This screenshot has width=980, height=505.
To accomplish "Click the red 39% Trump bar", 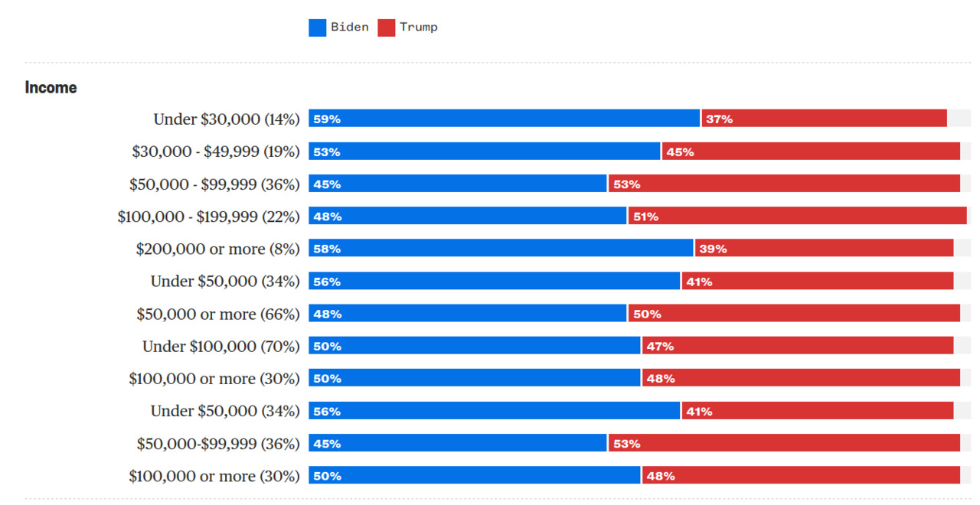I will (824, 249).
